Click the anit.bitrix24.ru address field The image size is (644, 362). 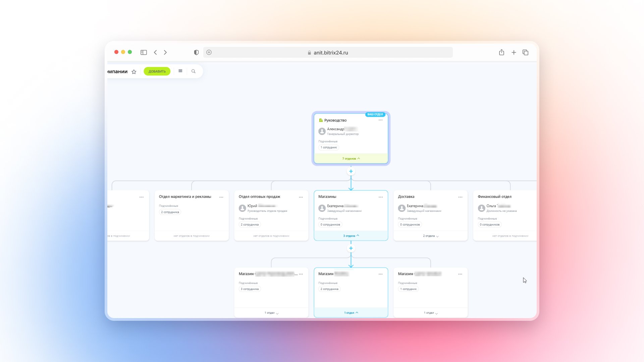click(331, 53)
